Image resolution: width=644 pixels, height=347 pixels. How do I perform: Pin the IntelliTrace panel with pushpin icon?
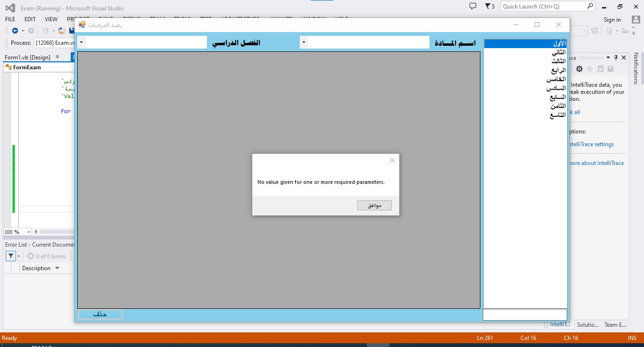coord(616,58)
